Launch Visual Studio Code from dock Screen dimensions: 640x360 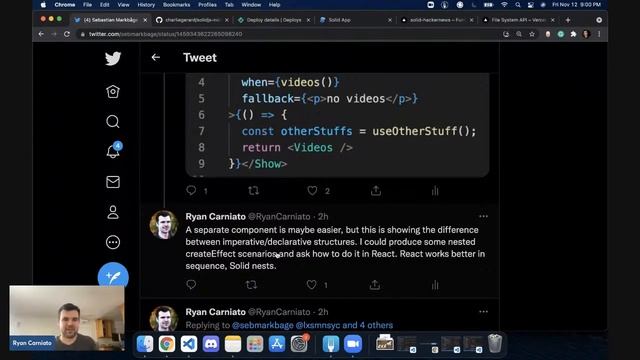click(189, 344)
